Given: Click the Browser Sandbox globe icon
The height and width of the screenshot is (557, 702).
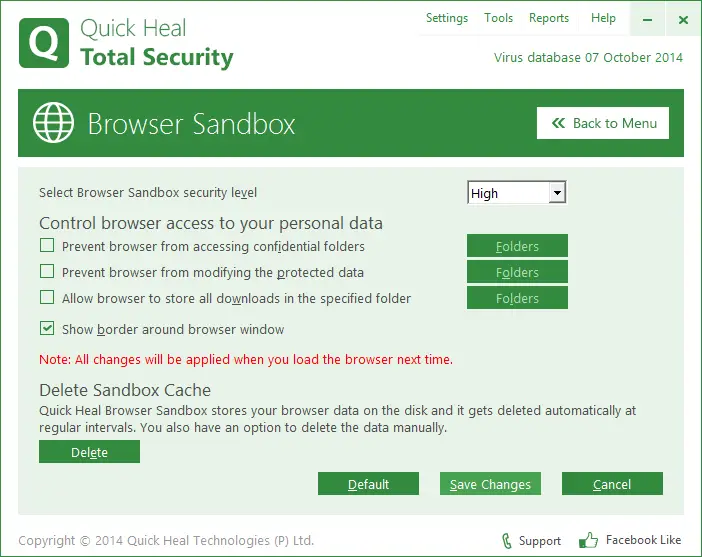Looking at the screenshot, I should tap(54, 123).
